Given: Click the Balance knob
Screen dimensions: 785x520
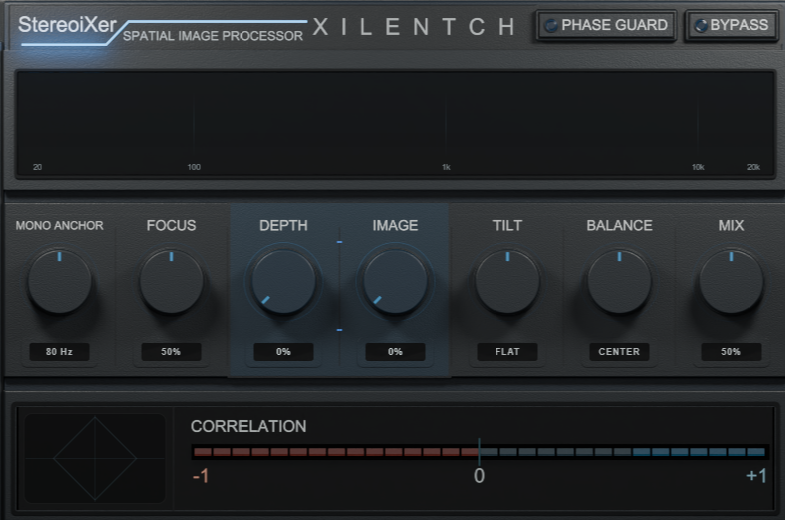Looking at the screenshot, I should click(619, 282).
